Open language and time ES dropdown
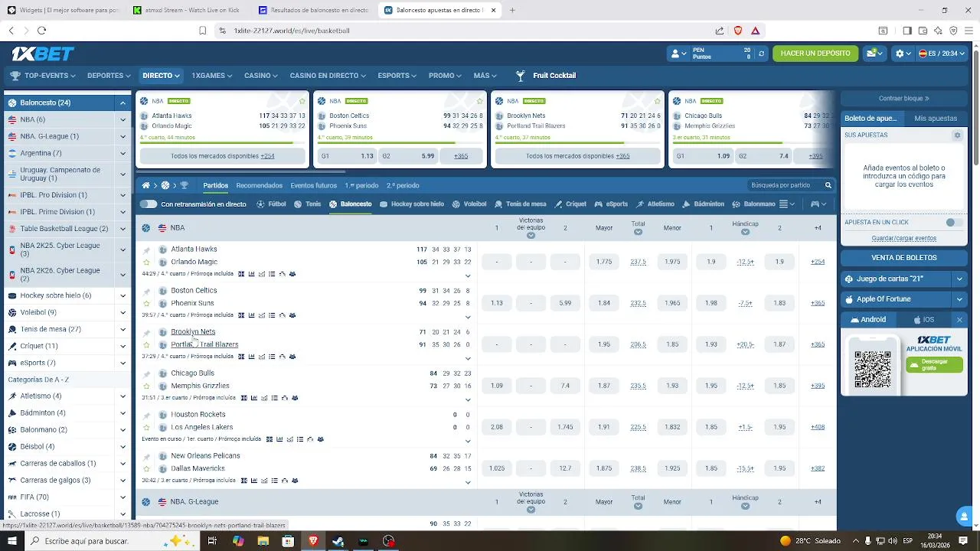980x551 pixels. point(942,54)
